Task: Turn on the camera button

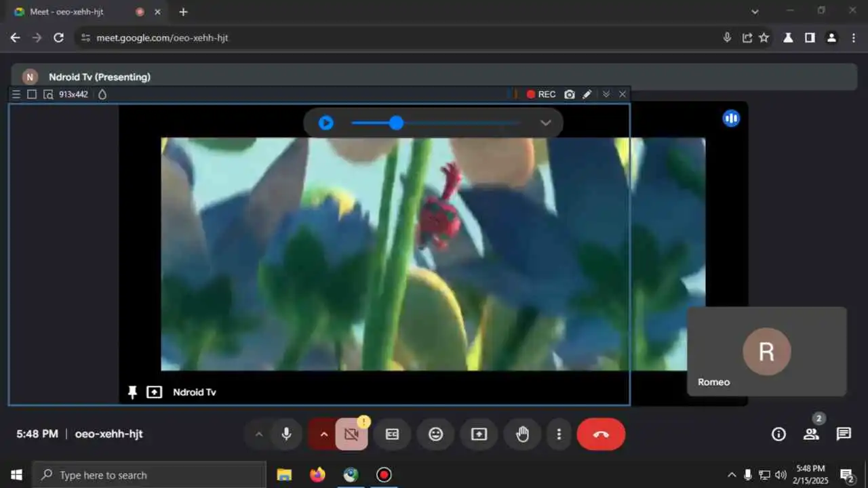Action: pyautogui.click(x=351, y=434)
